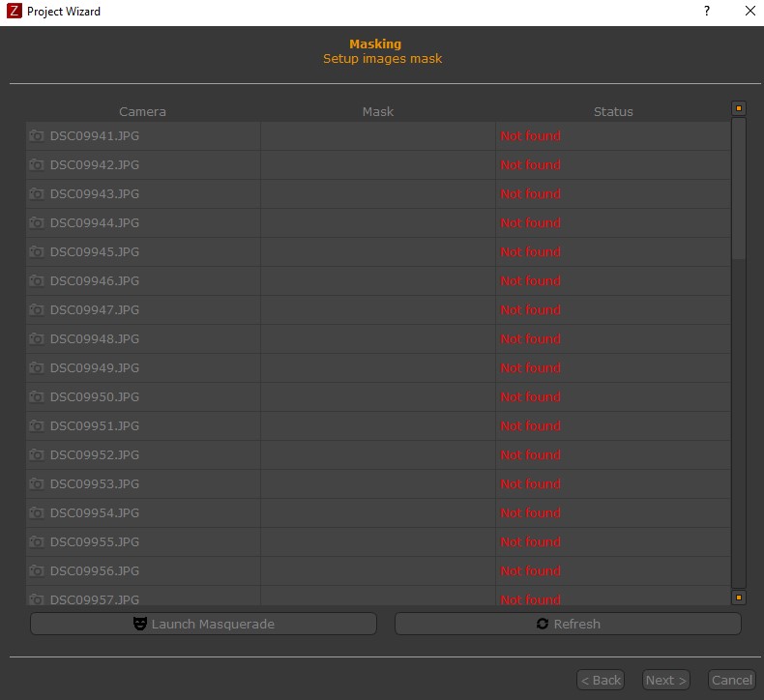The width and height of the screenshot is (764, 700).
Task: Go Back to previous wizard step
Action: click(x=600, y=680)
